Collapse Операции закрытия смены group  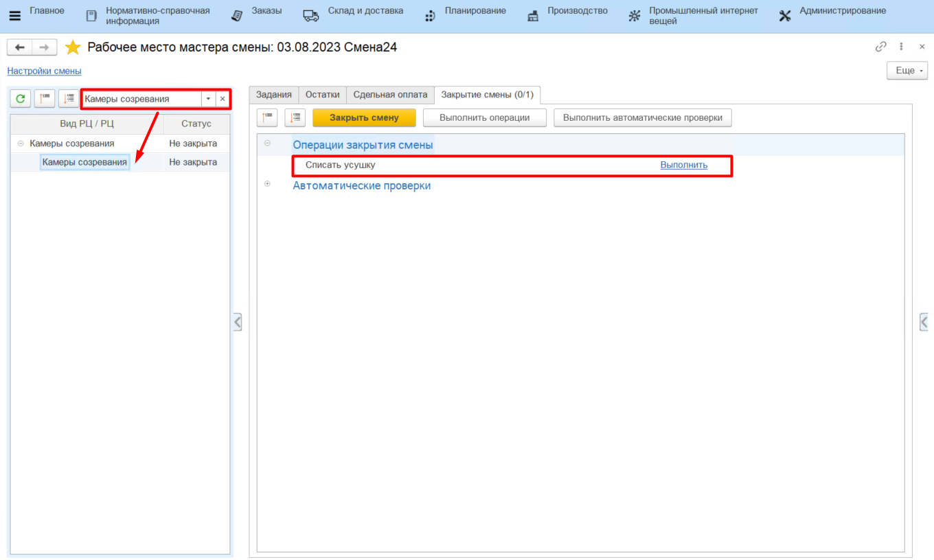(x=267, y=143)
